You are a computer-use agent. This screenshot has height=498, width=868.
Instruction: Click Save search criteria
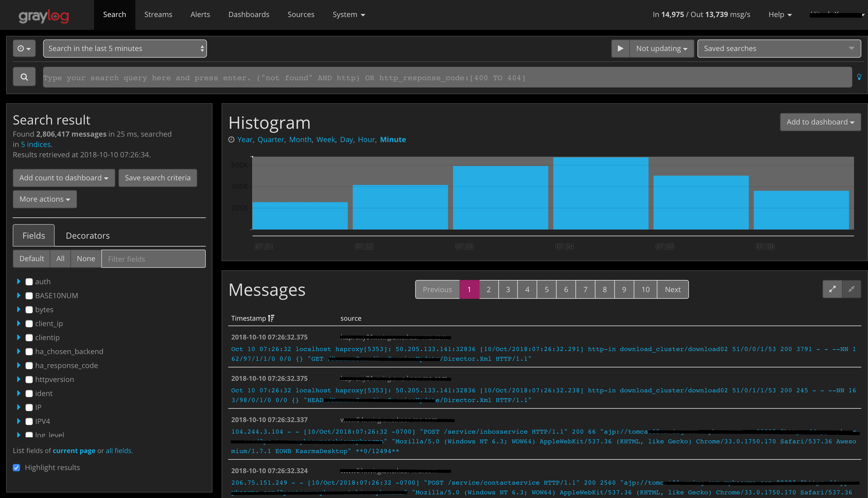(x=158, y=178)
